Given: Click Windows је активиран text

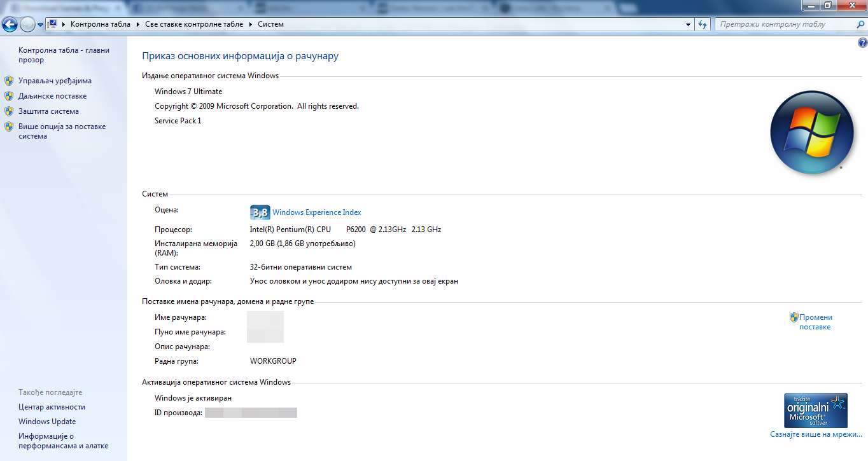Looking at the screenshot, I should point(193,398).
